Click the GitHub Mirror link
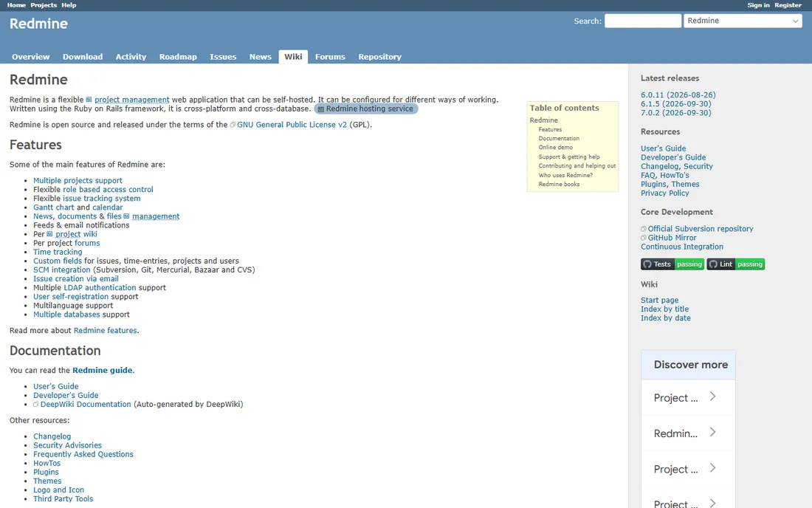The height and width of the screenshot is (508, 812). pos(672,238)
